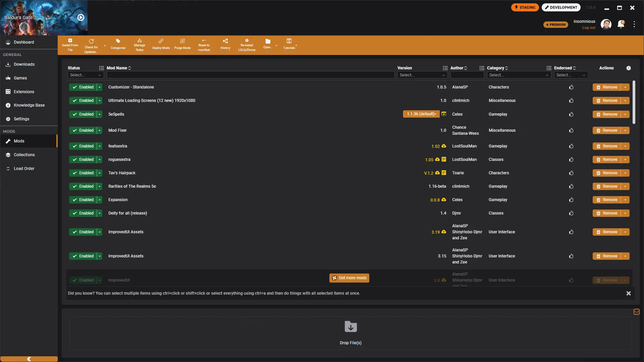Screen dimensions: 644x362
Task: Toggle the Enabled status of Mod Fixer
Action: (83, 130)
